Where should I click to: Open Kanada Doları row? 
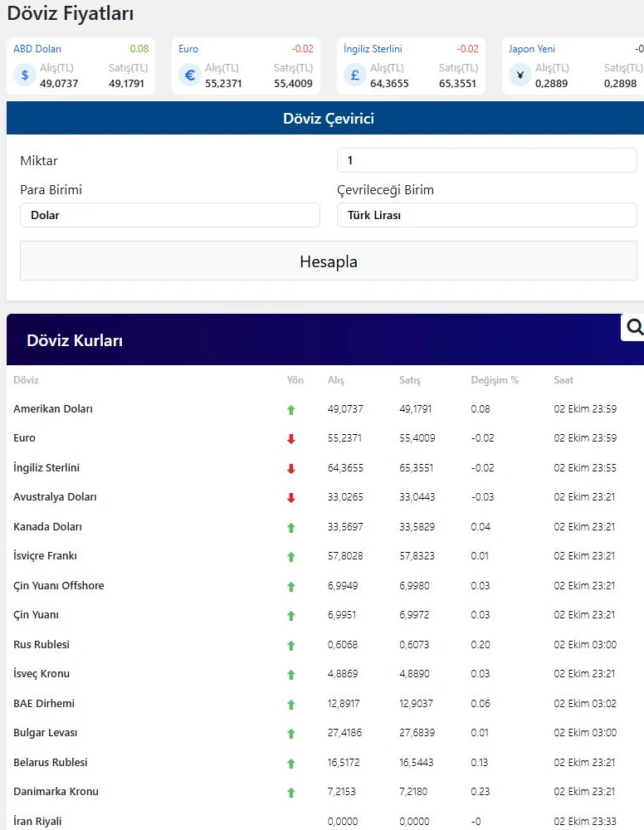pyautogui.click(x=47, y=527)
